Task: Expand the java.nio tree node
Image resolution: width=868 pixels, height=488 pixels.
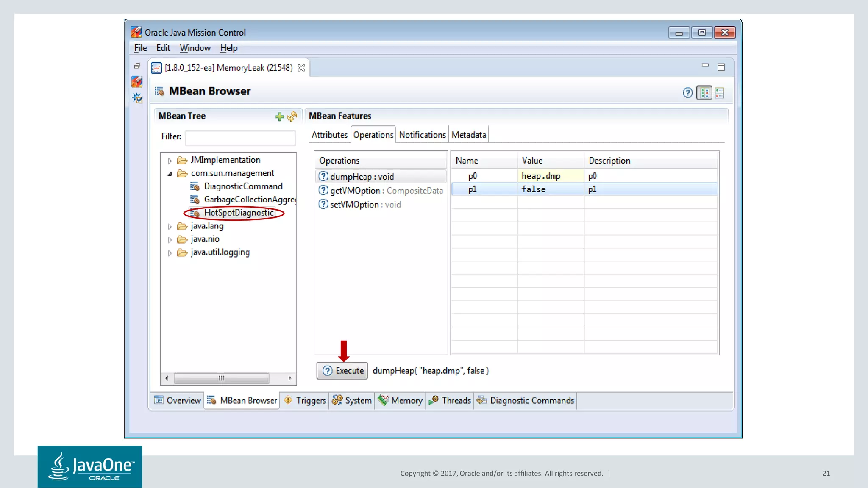Action: coord(170,240)
